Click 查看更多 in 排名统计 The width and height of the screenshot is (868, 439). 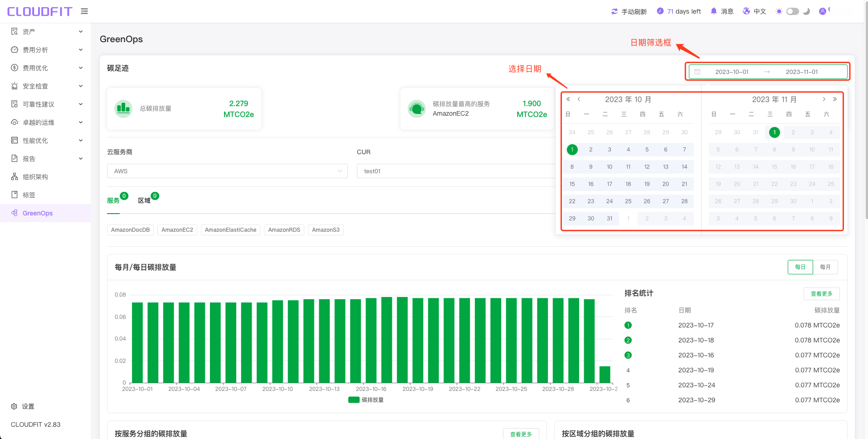821,294
